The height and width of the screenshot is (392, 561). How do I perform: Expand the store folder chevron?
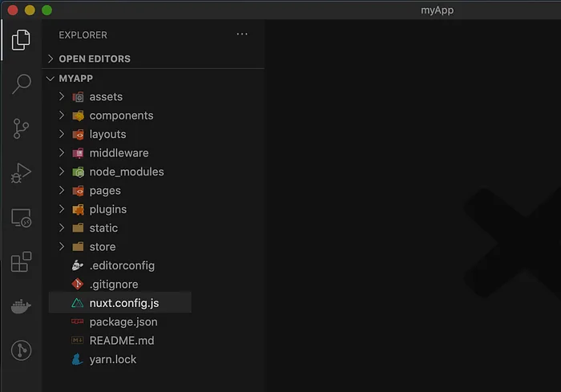(x=62, y=246)
